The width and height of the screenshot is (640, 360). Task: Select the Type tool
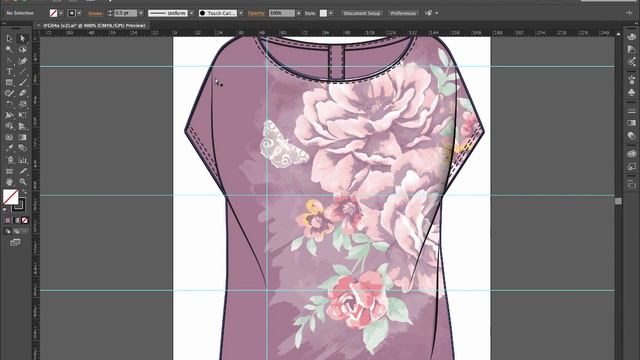coord(9,71)
